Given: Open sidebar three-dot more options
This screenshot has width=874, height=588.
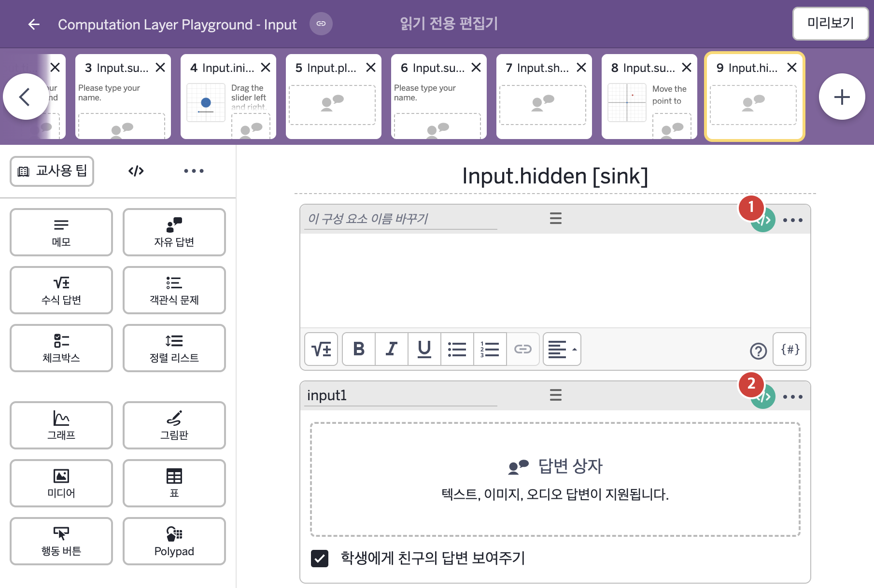Looking at the screenshot, I should pos(194,171).
